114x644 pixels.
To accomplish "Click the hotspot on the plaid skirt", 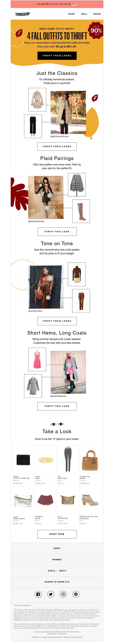I will click(49, 195).
